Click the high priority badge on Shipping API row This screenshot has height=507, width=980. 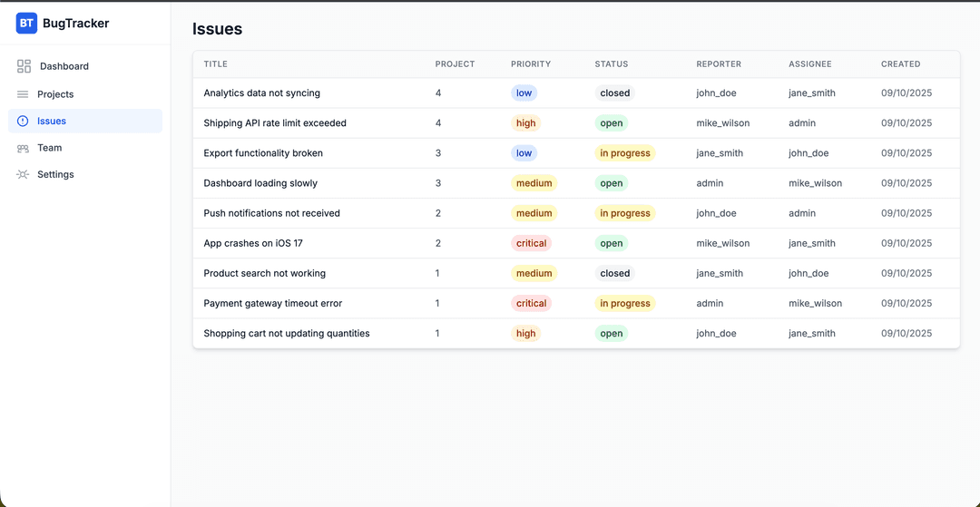tap(525, 123)
